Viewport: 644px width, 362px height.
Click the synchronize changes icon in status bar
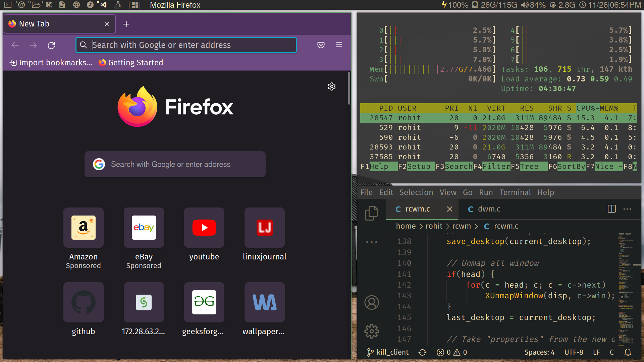click(x=422, y=352)
